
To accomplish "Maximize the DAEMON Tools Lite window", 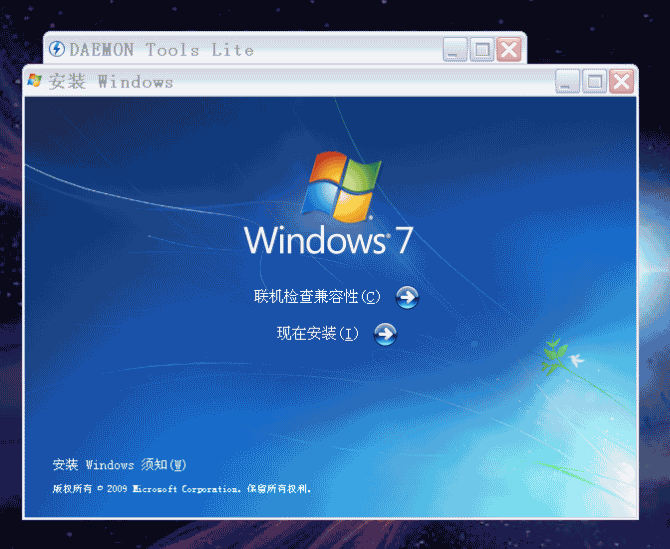I will coord(482,50).
